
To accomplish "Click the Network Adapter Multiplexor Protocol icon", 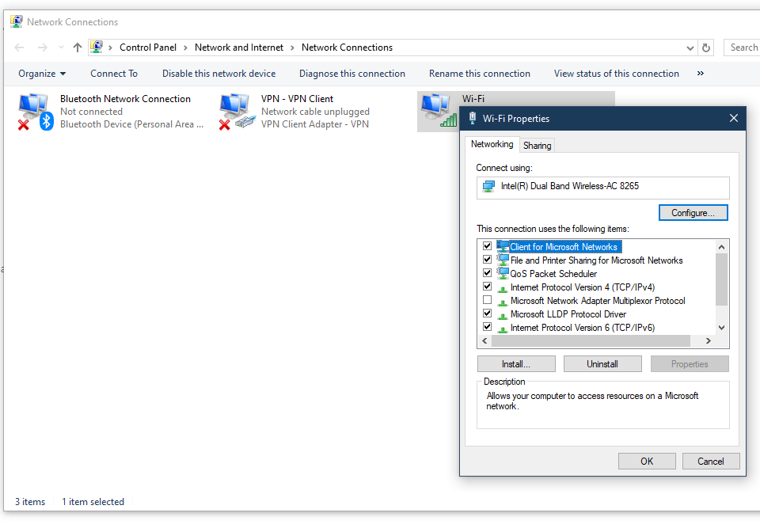I will [x=503, y=302].
